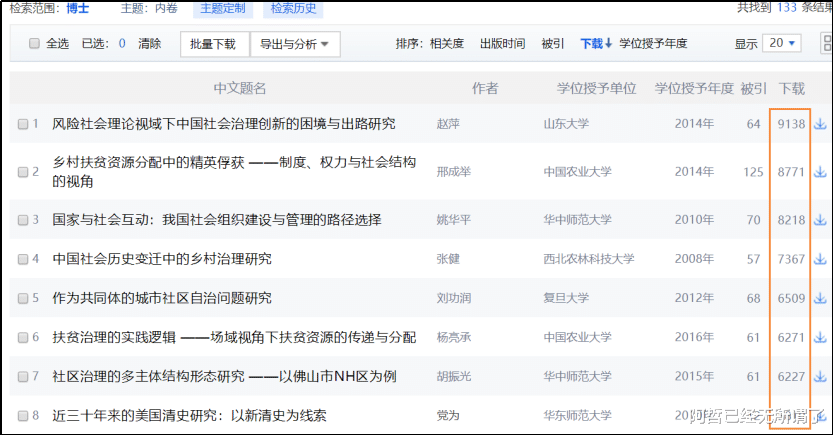The width and height of the screenshot is (833, 435).
Task: Click 清除 to clear selections
Action: [149, 44]
